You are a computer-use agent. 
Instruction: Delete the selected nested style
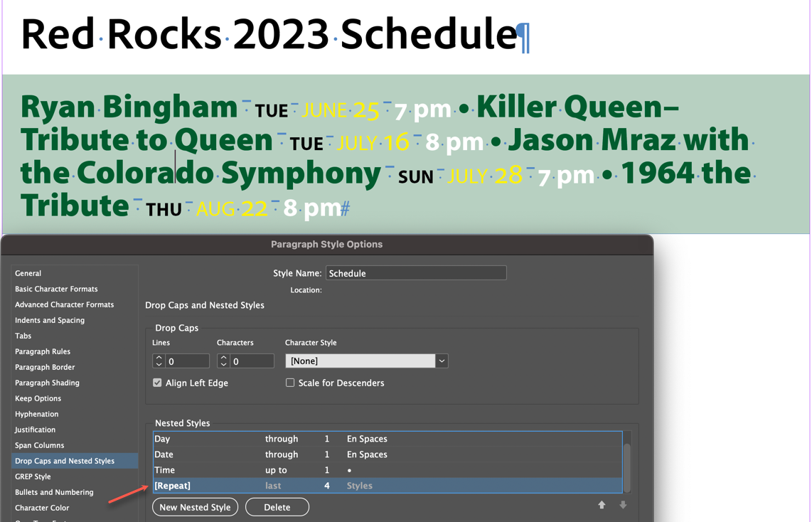point(277,506)
